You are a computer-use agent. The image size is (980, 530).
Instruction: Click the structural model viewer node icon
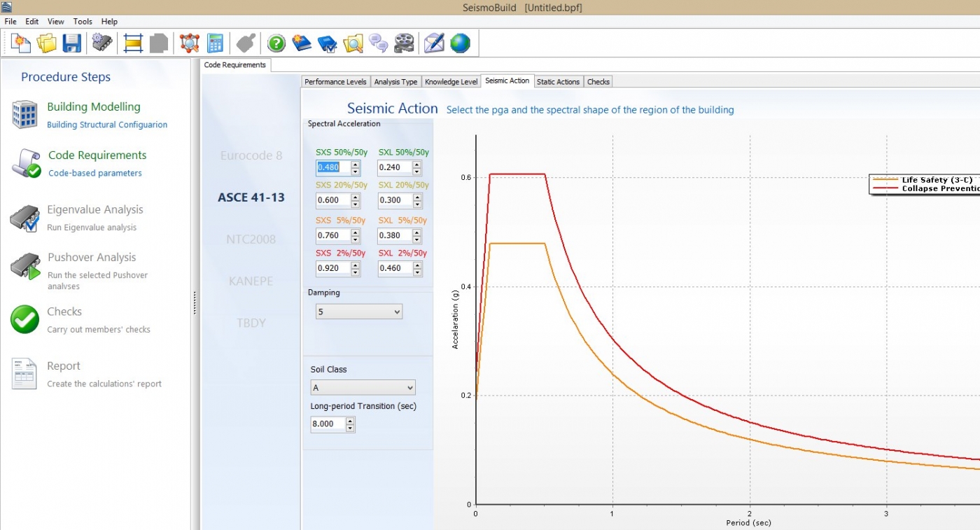pos(189,43)
